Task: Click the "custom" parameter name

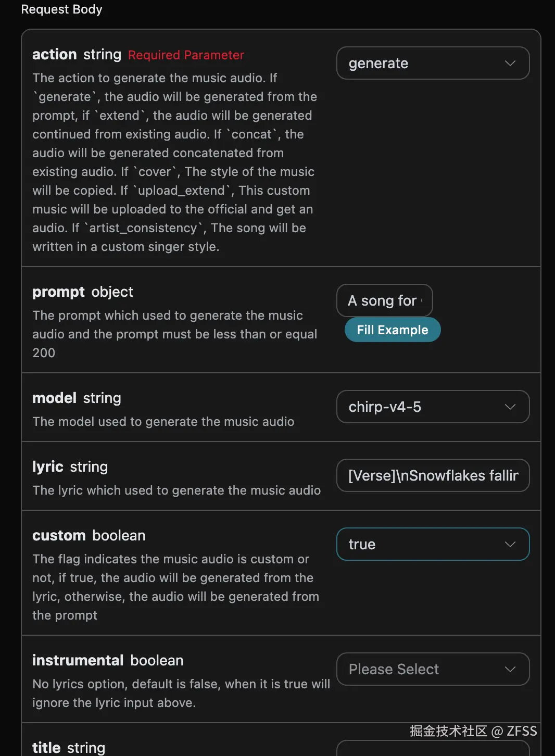Action: (59, 536)
